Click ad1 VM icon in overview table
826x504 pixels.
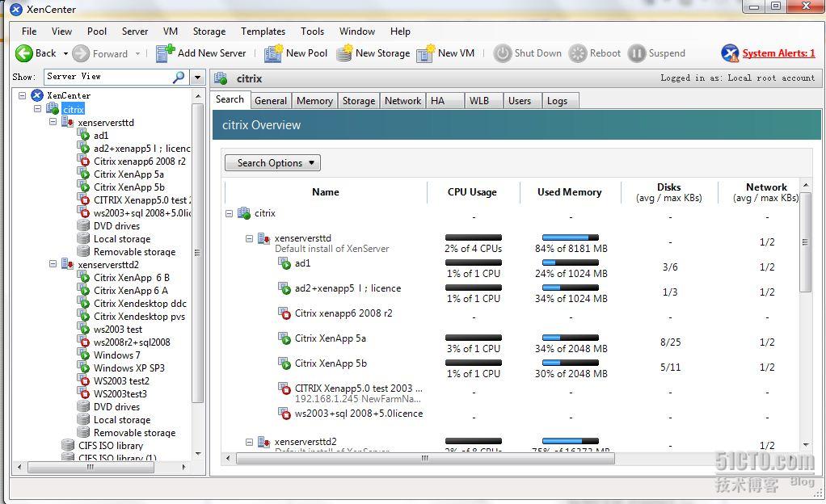point(284,263)
